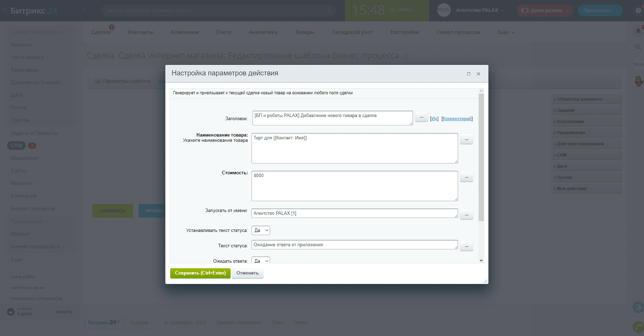Click Сохранить (Ctrl+Enter) button
The image size is (644, 336).
coord(200,273)
